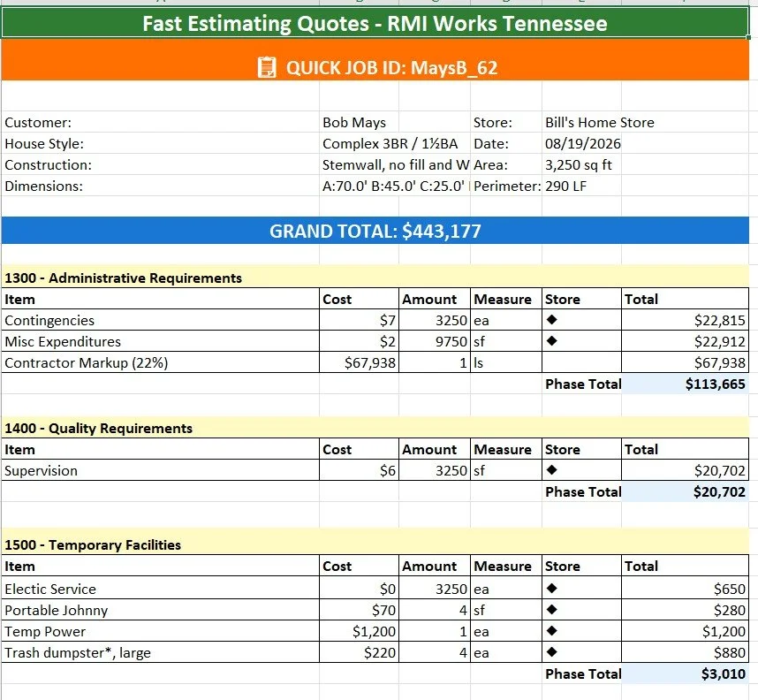Click the Perimeter value 290 LF
The image size is (758, 700).
click(x=566, y=186)
